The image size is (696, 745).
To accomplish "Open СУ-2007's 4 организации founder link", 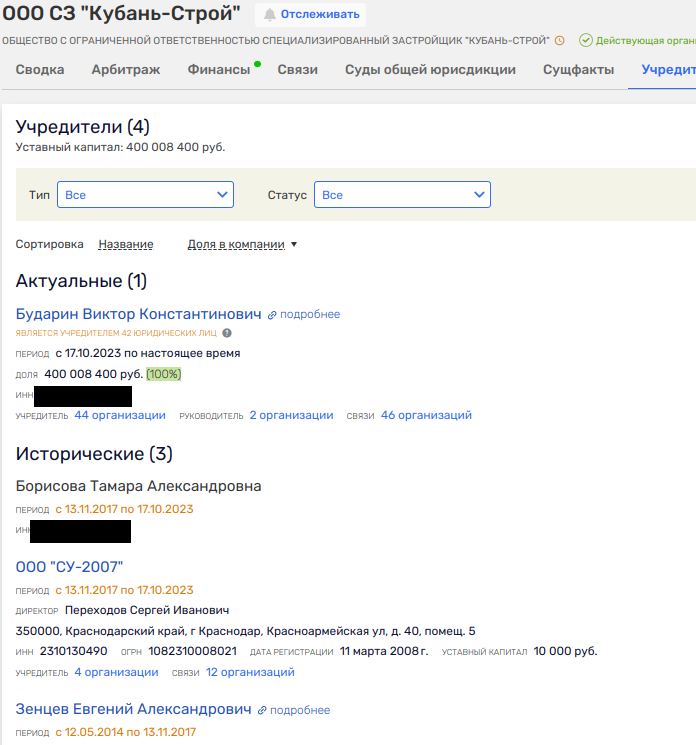I will [116, 672].
